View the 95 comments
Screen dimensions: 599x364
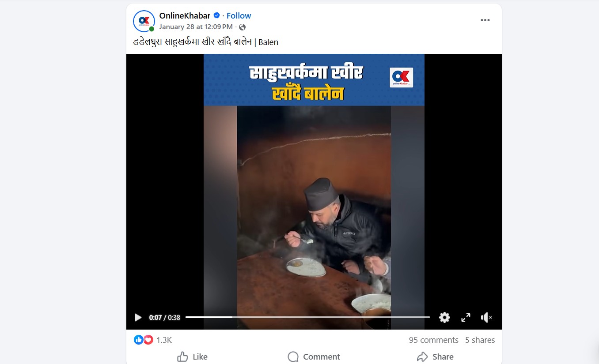pyautogui.click(x=433, y=340)
